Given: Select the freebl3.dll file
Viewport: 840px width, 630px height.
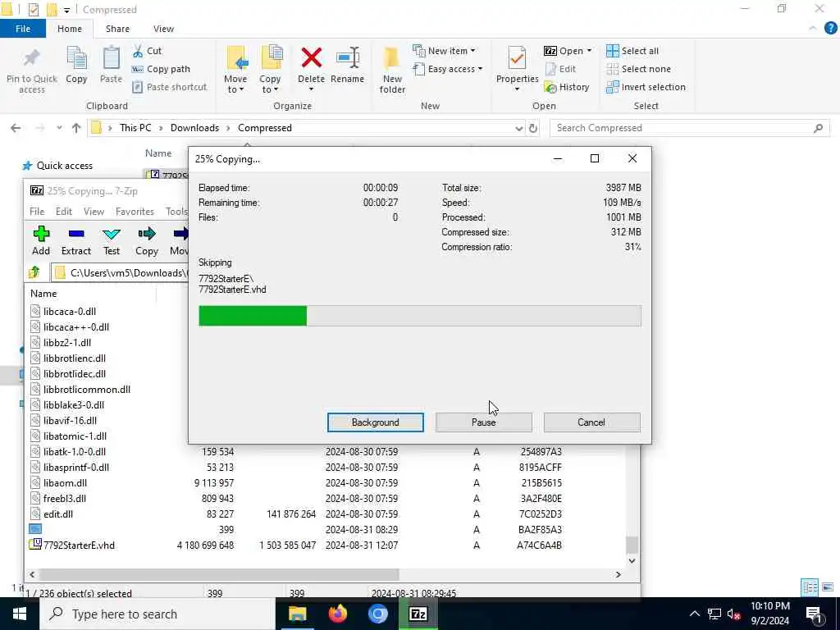Looking at the screenshot, I should [64, 498].
